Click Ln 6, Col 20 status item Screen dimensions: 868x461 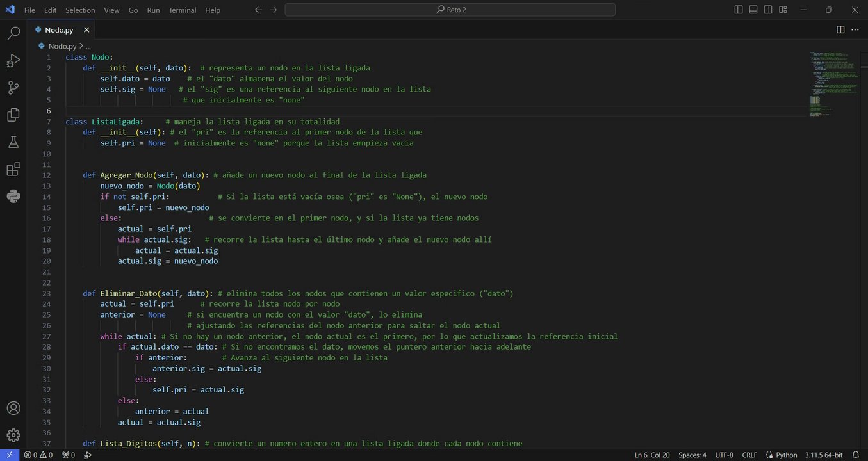point(651,455)
